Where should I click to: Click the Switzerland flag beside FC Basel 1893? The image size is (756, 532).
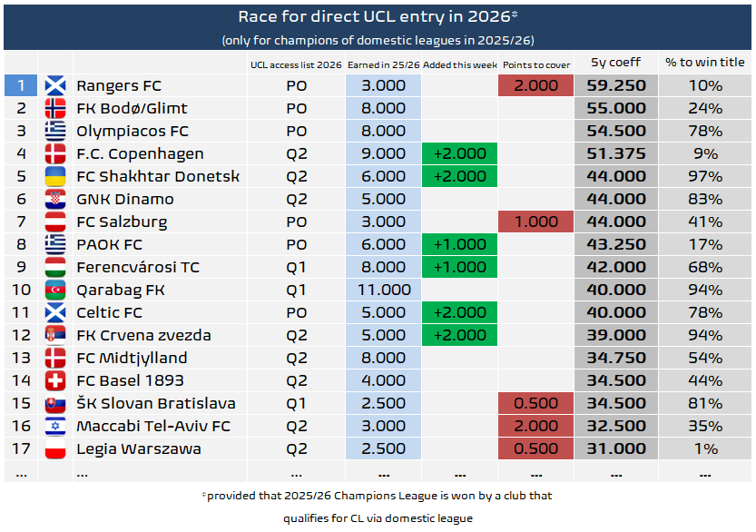pyautogui.click(x=54, y=380)
